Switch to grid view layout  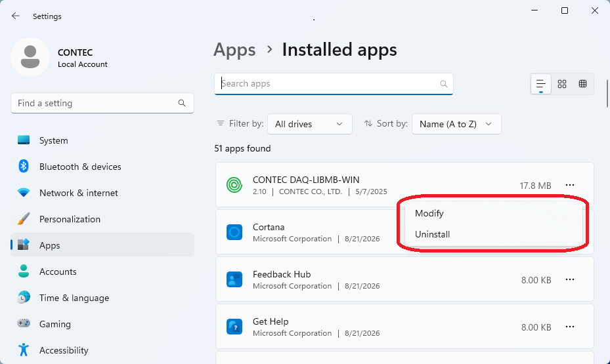[562, 83]
